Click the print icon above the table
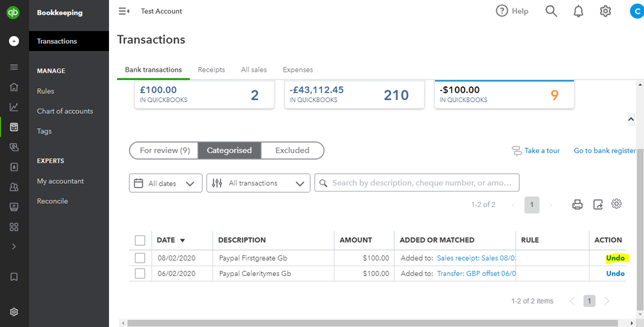The width and height of the screenshot is (644, 327). coord(578,204)
